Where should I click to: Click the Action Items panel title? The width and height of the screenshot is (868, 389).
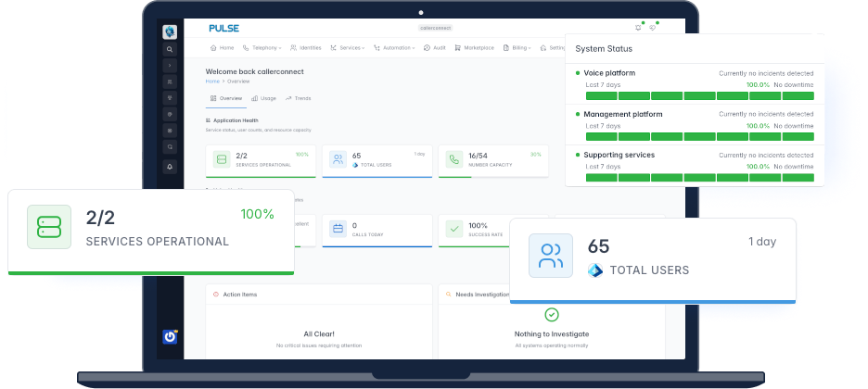click(239, 295)
